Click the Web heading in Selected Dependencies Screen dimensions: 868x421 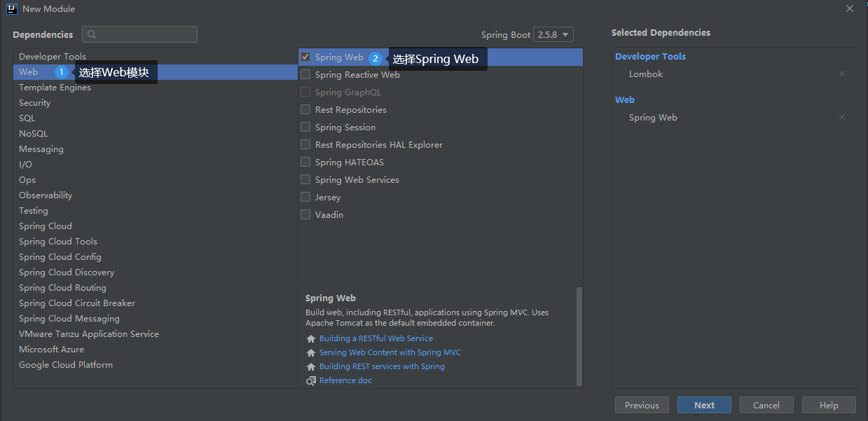tap(625, 100)
